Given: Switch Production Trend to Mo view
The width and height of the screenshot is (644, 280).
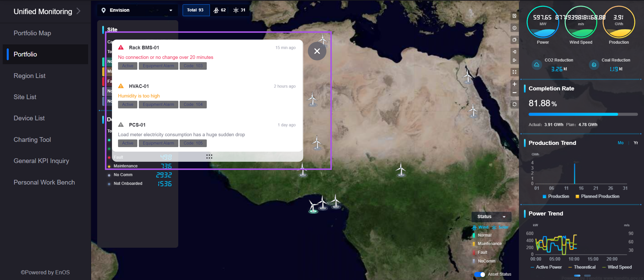Looking at the screenshot, I should coord(620,143).
